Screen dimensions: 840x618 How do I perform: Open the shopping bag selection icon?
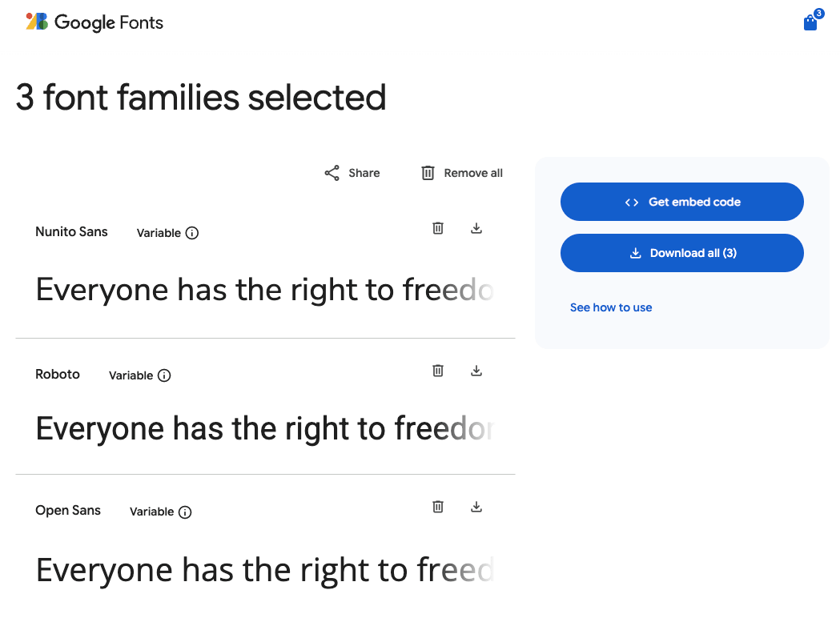tap(810, 22)
